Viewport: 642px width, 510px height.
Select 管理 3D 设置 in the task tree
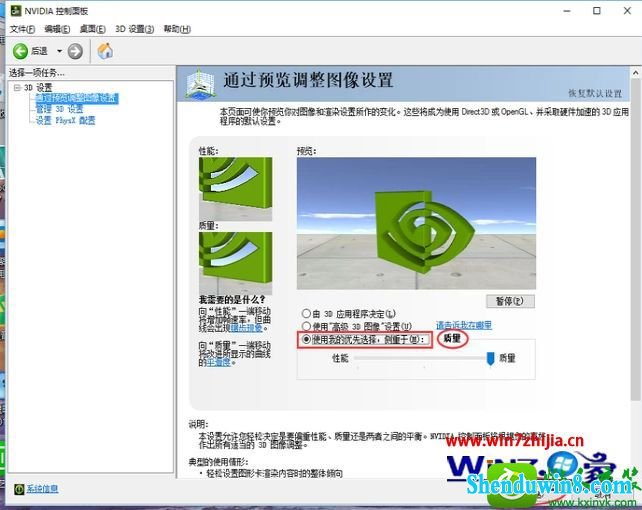click(x=59, y=109)
